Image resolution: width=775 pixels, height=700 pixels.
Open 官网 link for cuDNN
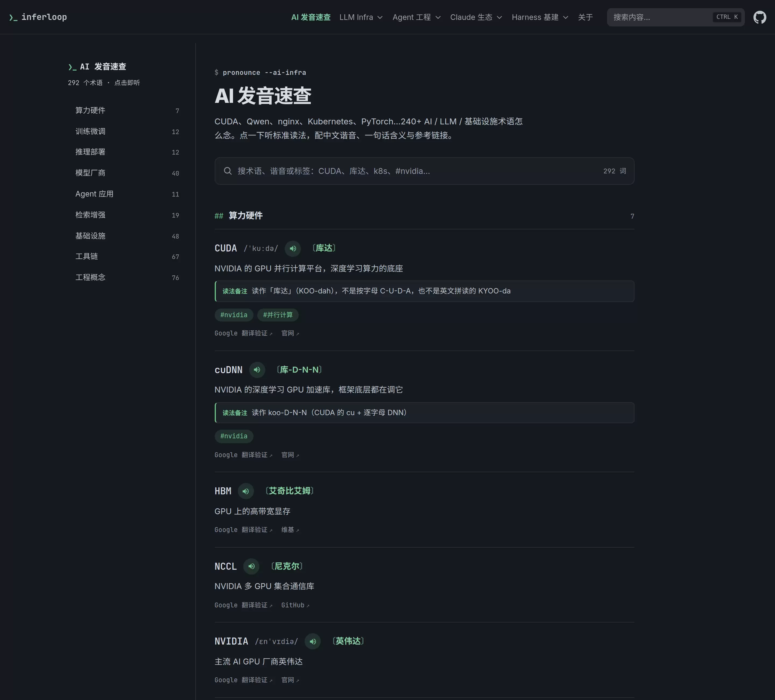pyautogui.click(x=290, y=455)
